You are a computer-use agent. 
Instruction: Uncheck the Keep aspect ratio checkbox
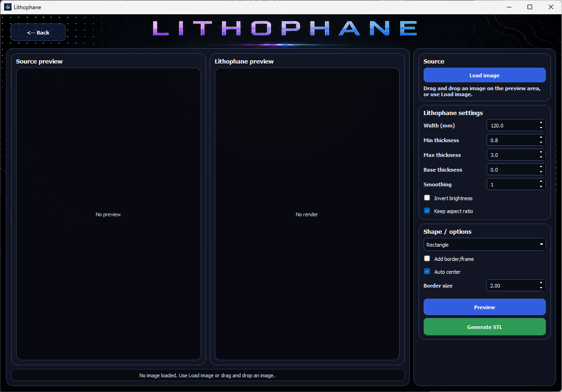tap(427, 211)
